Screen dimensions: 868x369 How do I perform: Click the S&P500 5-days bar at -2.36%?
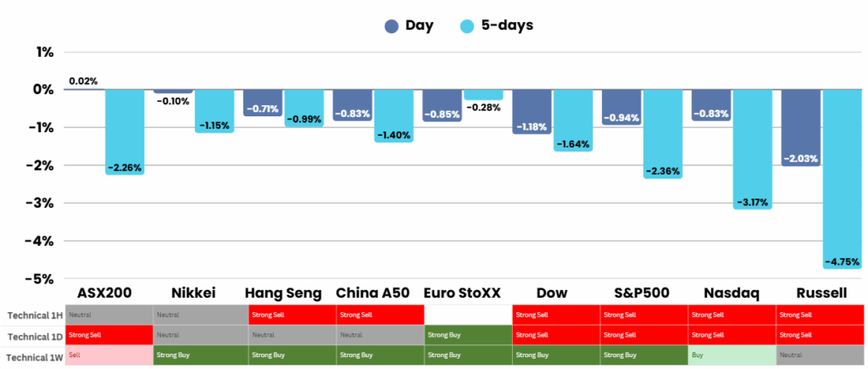pyautogui.click(x=662, y=133)
